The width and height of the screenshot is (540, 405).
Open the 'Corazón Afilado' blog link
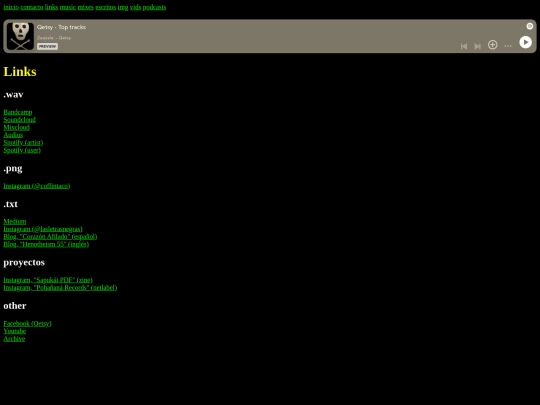coord(50,237)
